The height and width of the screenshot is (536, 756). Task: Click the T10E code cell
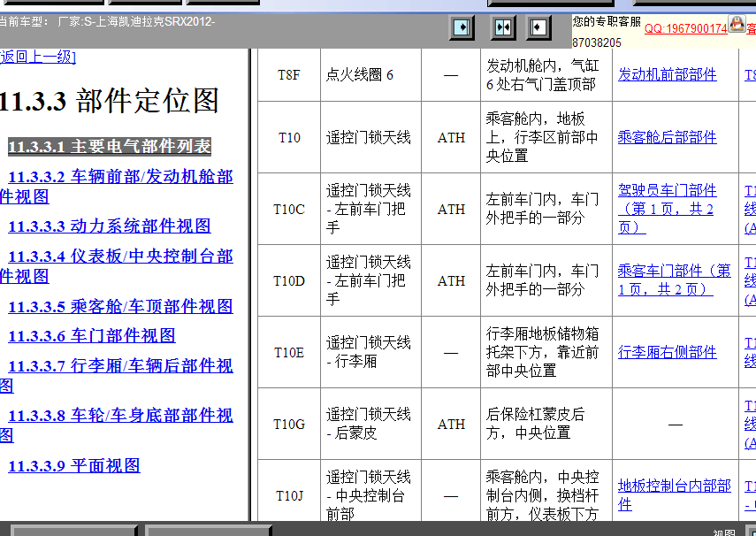coord(289,352)
